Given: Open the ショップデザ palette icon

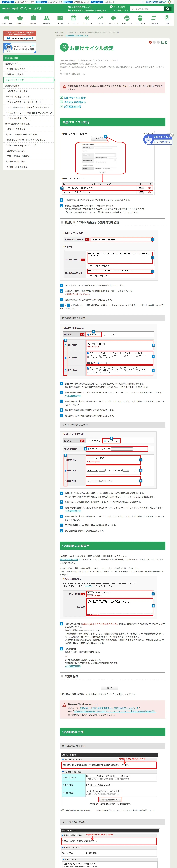Looking at the screenshot, I should click(114, 18).
